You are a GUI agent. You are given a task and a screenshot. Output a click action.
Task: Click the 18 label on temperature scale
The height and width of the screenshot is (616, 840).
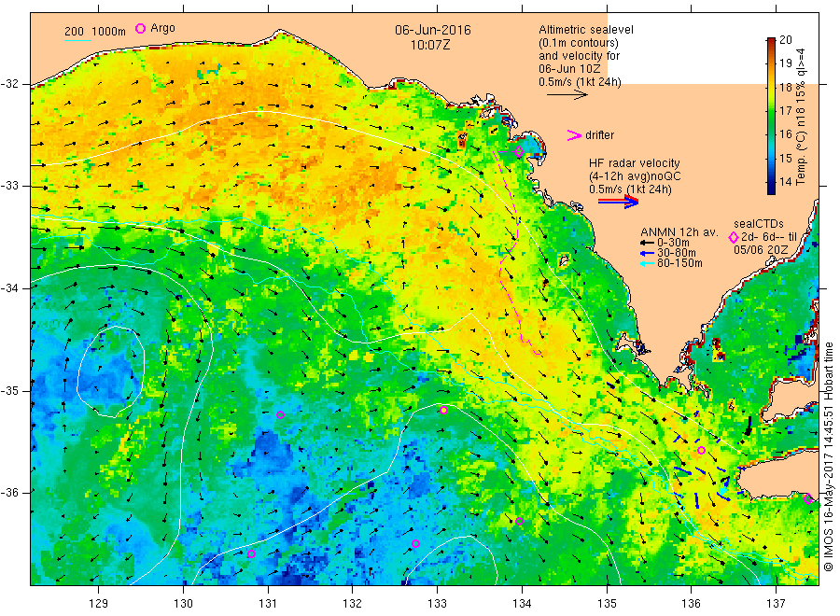coord(785,88)
